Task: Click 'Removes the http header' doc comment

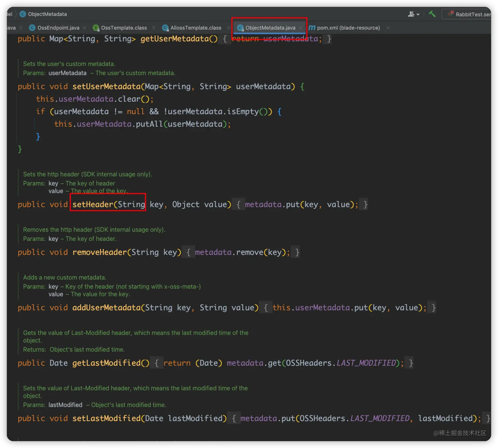Action: (x=94, y=230)
